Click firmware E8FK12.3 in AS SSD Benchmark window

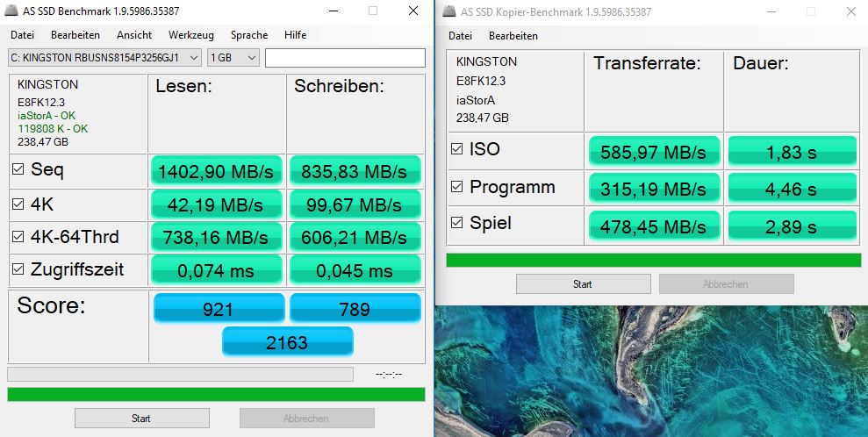[41, 103]
